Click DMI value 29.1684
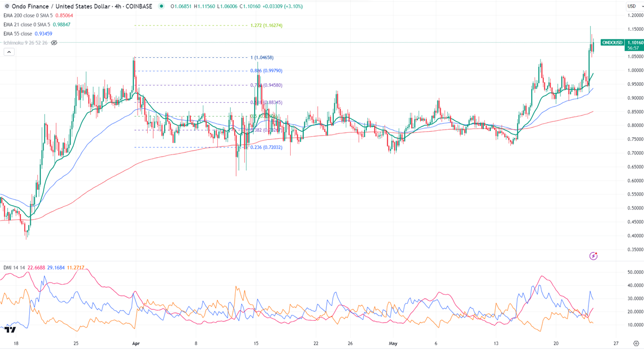This screenshot has height=350, width=644. pyautogui.click(x=56, y=268)
